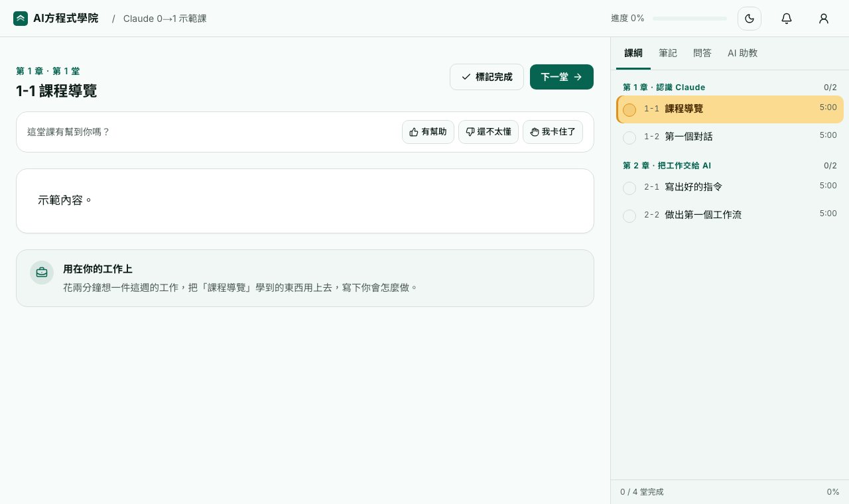Switch to the 問答 tab

pos(702,53)
